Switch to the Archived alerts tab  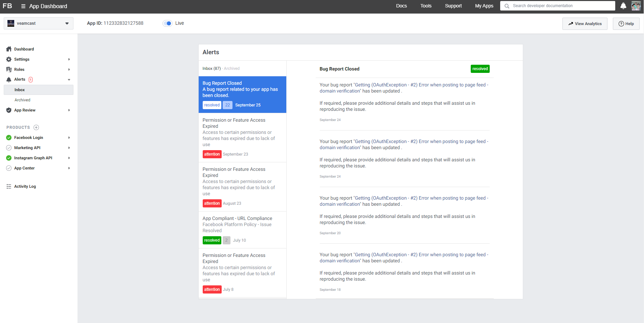(x=231, y=68)
